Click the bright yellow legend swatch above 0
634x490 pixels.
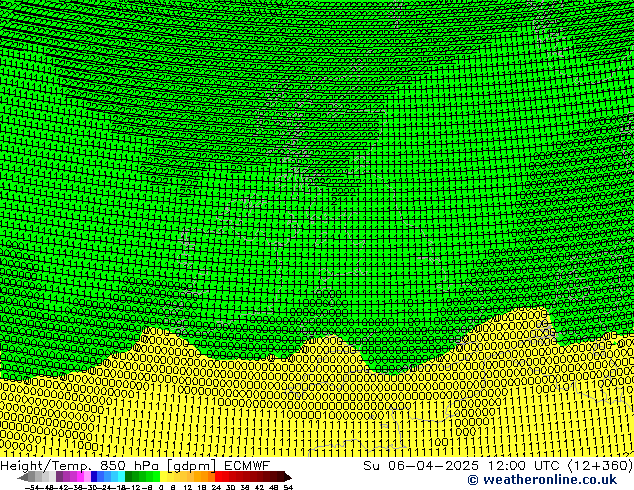(164, 476)
